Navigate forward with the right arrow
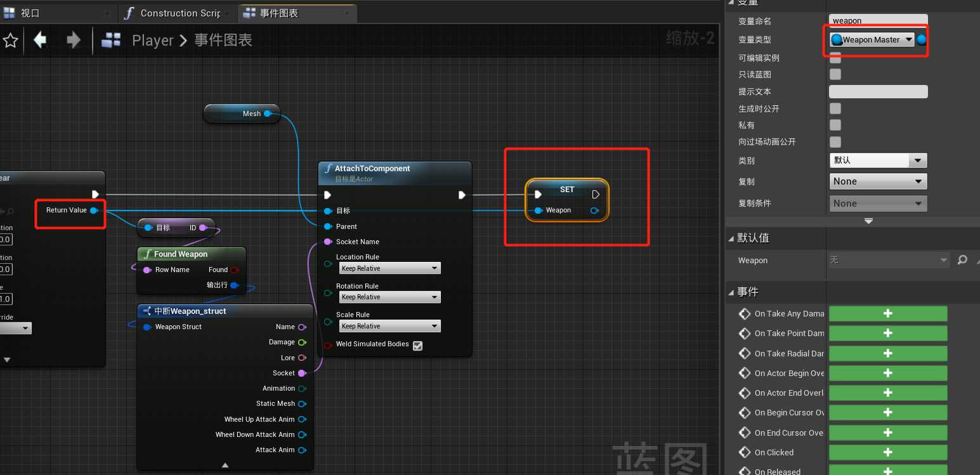This screenshot has width=980, height=475. [74, 40]
